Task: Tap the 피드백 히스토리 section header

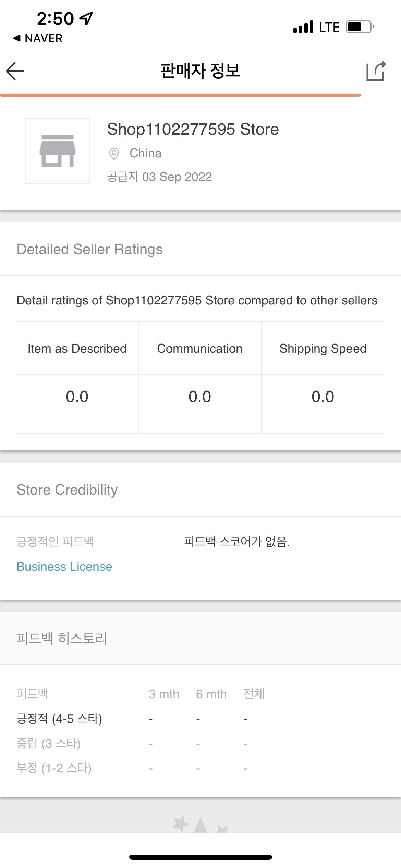Action: pos(62,638)
